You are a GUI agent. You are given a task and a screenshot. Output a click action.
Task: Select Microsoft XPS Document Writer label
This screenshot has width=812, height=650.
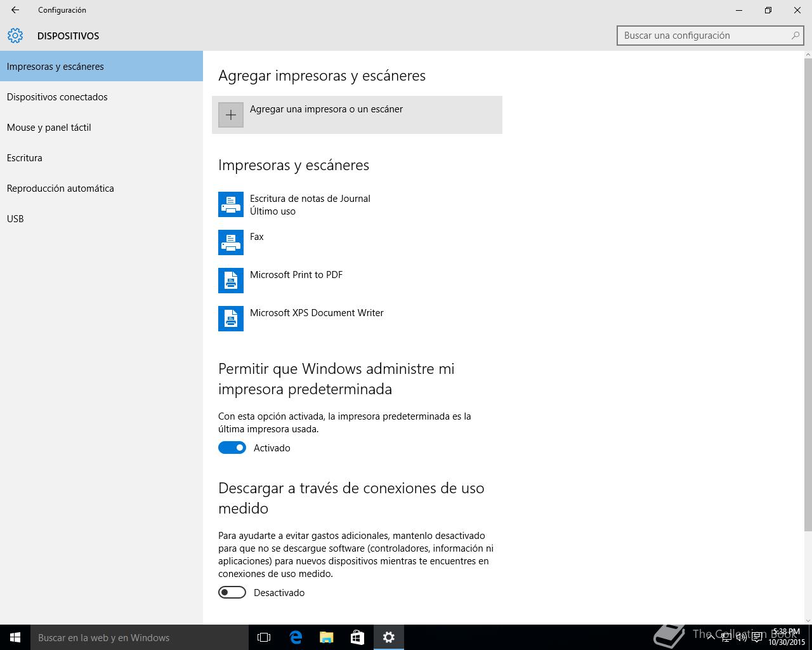point(317,313)
